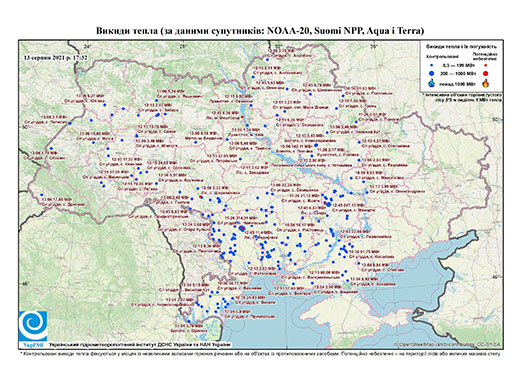Select the red hazard dot north of Kyiv
This screenshot has height=368, width=520.
tap(242, 117)
